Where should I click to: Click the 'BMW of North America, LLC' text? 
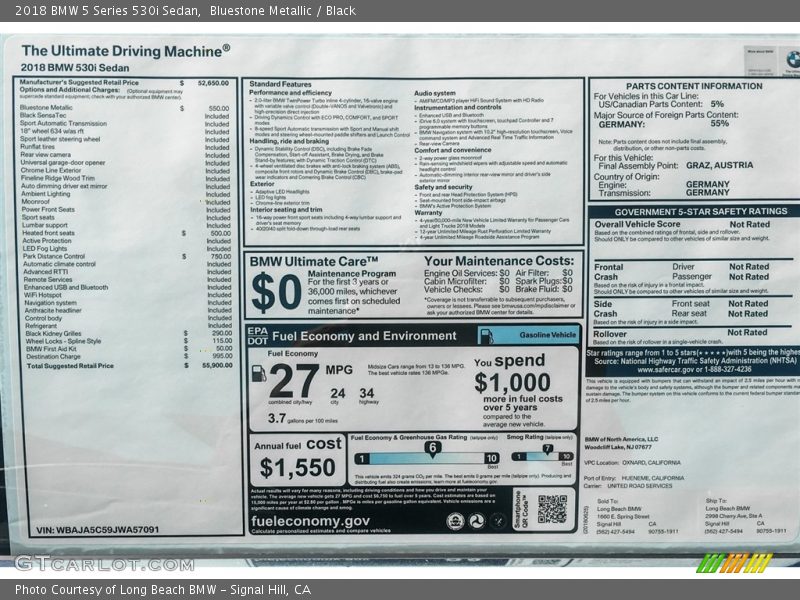coord(621,439)
